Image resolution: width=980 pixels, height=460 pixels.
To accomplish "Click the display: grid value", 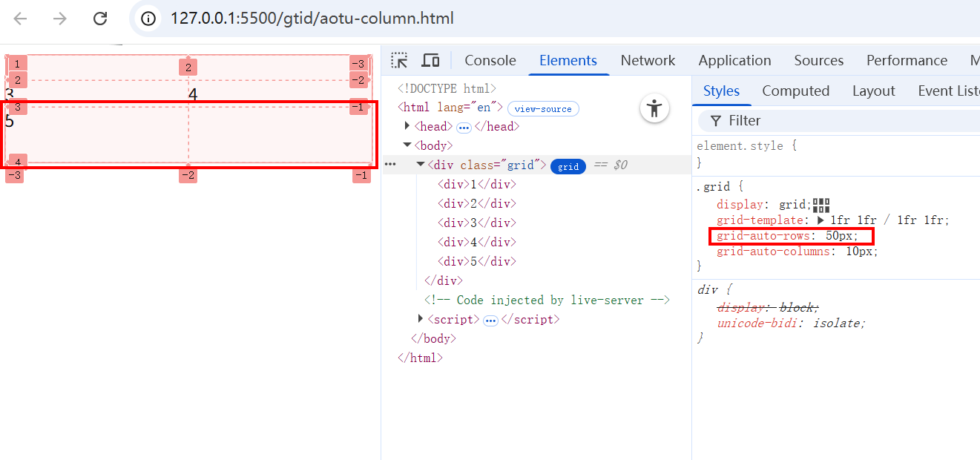I will coord(794,205).
